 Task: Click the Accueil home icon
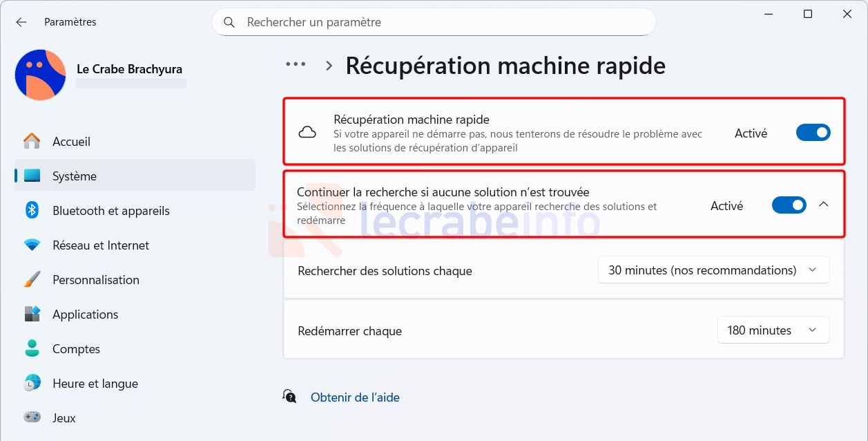tap(32, 141)
